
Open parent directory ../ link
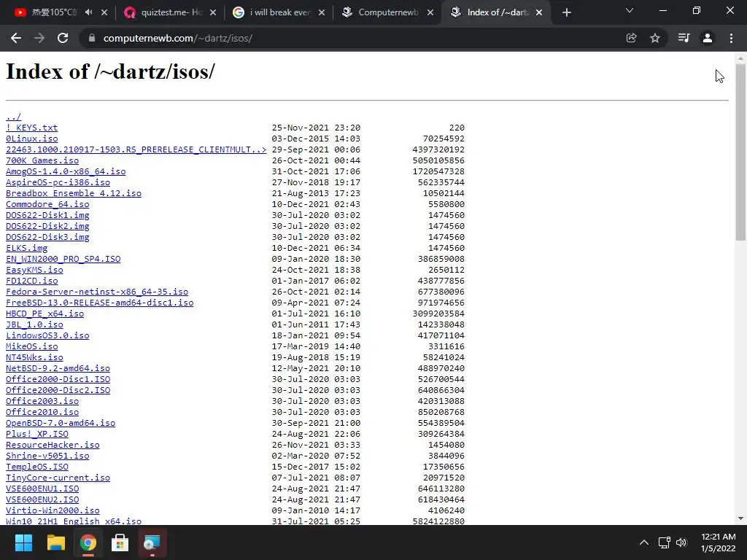[13, 117]
